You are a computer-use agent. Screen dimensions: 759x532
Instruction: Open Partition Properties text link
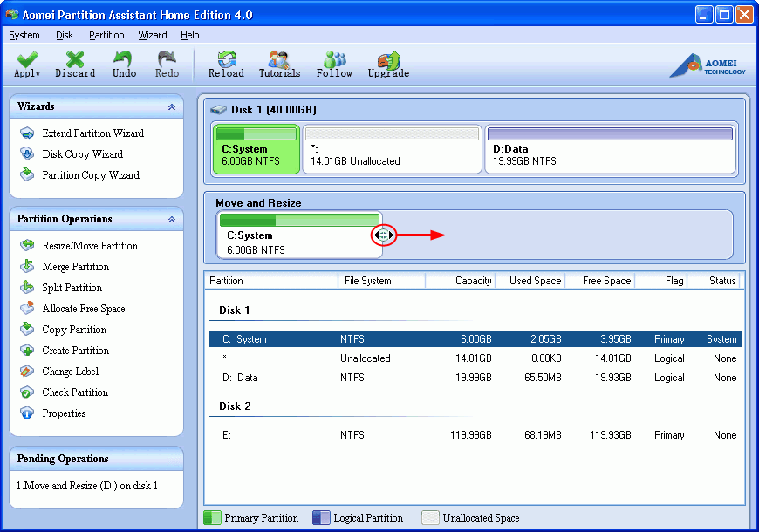click(x=64, y=413)
